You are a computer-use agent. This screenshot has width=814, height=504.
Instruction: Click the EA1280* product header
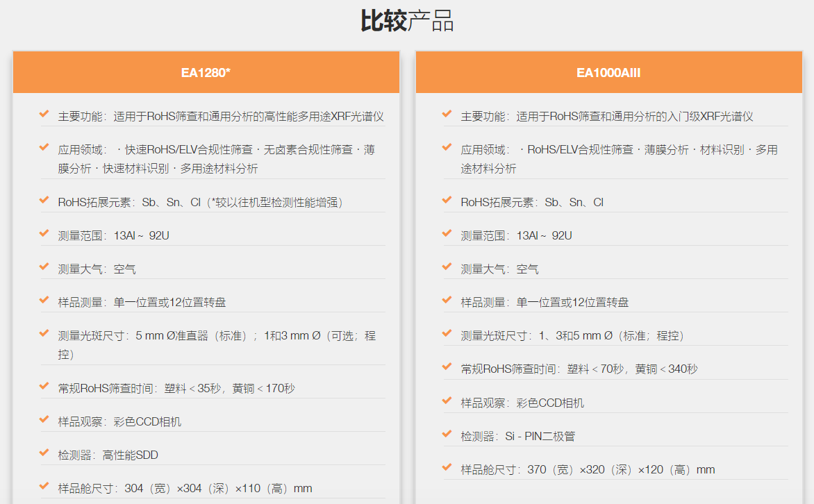tap(206, 73)
